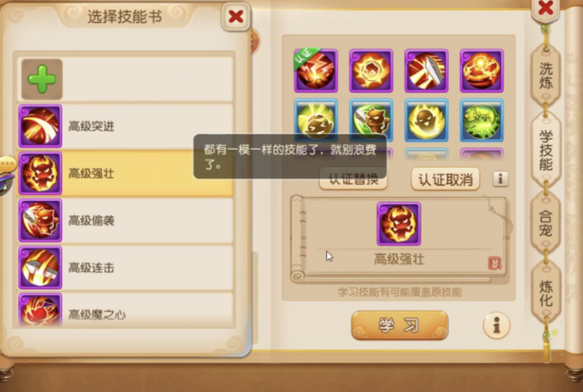The height and width of the screenshot is (392, 583).
Task: Click the green plus add-skill-book slot
Action: [x=41, y=79]
